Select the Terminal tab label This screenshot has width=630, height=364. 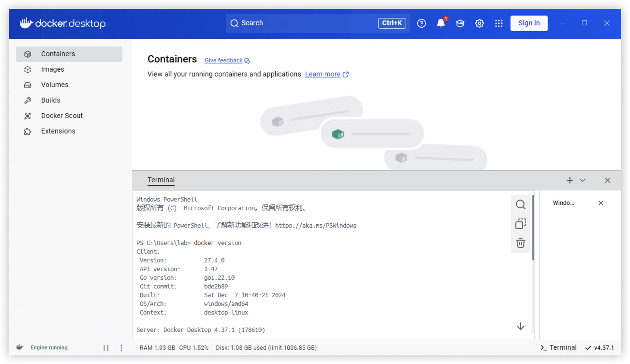(161, 180)
